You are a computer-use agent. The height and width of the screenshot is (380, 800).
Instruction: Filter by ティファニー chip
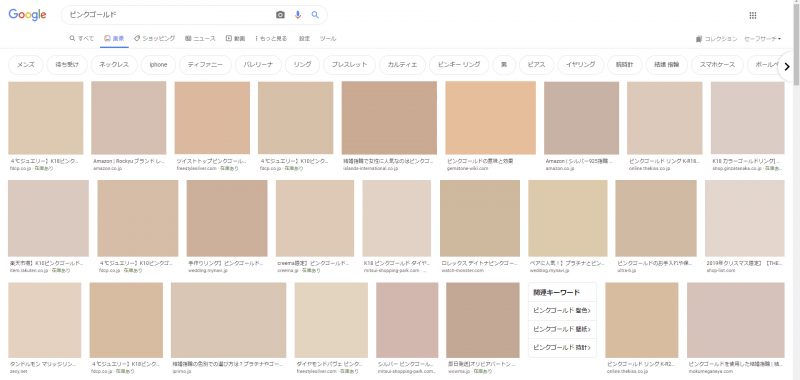[x=205, y=65]
